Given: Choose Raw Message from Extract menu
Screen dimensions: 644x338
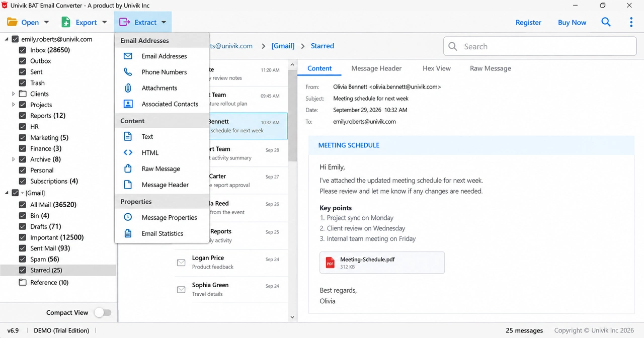Looking at the screenshot, I should [162, 168].
